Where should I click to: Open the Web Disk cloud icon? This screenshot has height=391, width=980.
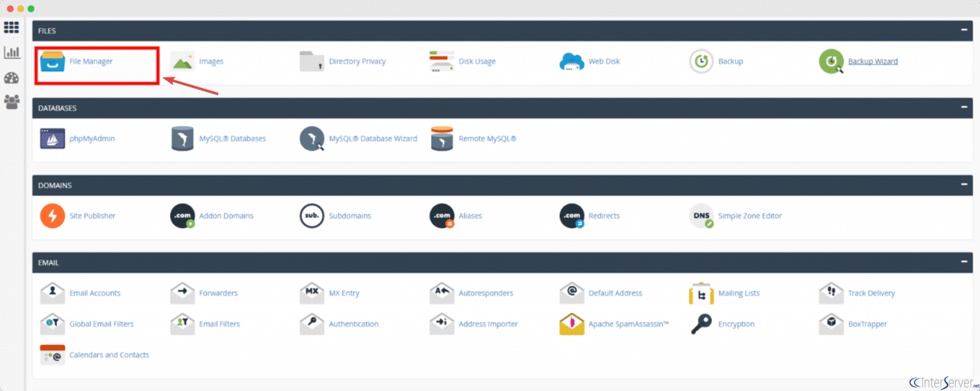coord(571,61)
